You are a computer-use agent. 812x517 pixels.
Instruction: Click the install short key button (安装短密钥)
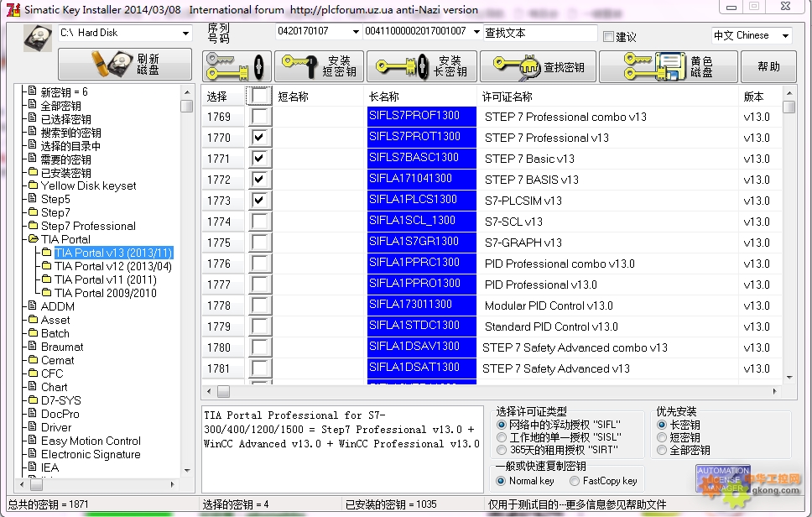[x=319, y=66]
